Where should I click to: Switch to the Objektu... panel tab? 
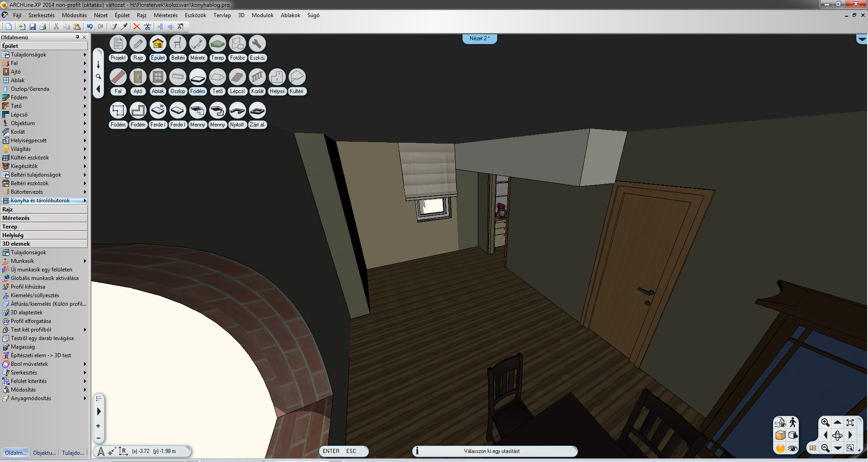click(x=44, y=453)
